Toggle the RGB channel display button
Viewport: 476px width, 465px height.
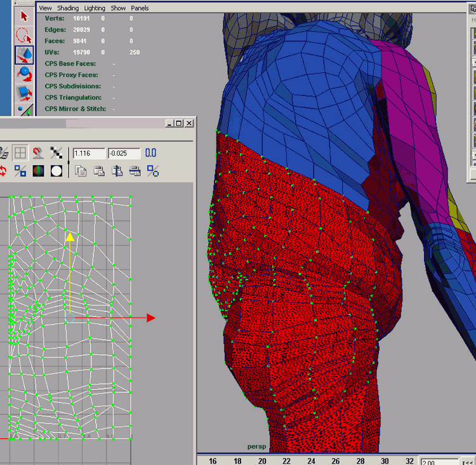click(x=39, y=171)
